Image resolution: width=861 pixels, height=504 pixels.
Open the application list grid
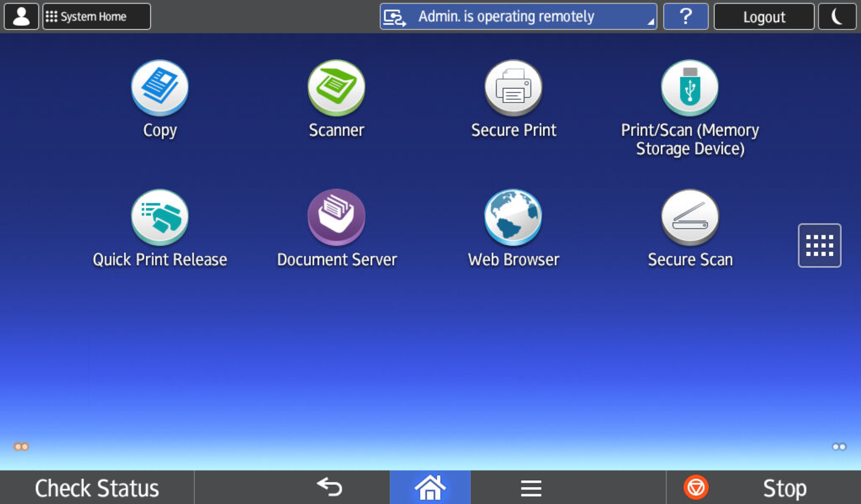point(819,246)
